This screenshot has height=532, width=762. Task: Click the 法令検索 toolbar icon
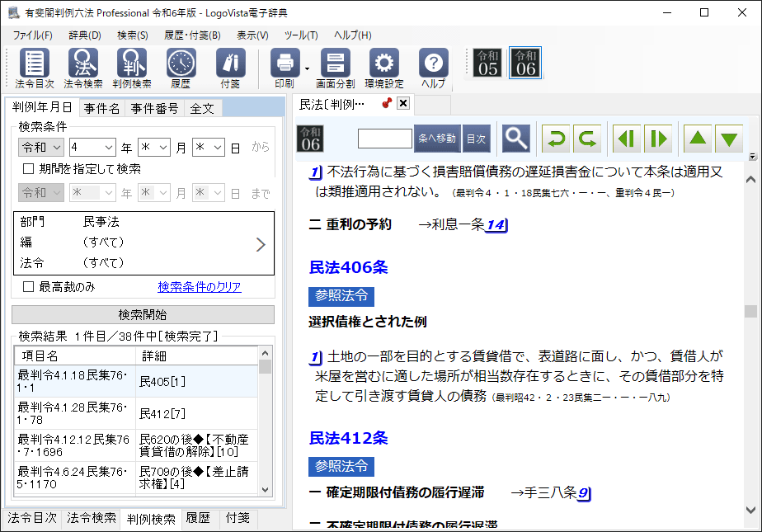click(x=83, y=64)
